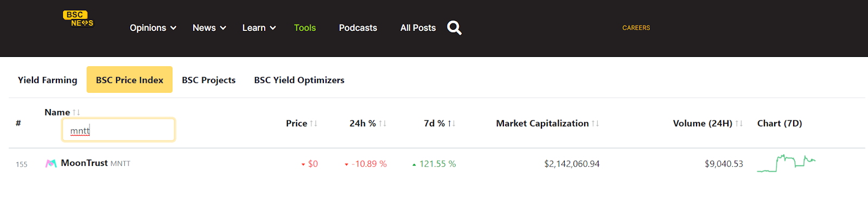Click the CAREERS link
The height and width of the screenshot is (223, 868).
click(636, 28)
